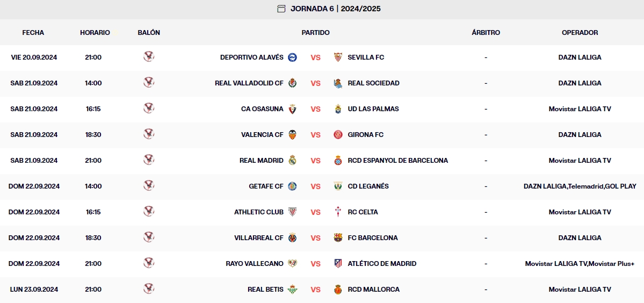Click the calendar icon beside Jornada 6
The width and height of the screenshot is (644, 303).
tap(281, 9)
